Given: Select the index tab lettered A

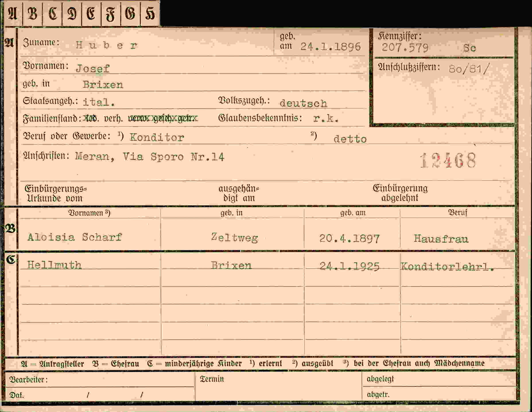Looking at the screenshot, I should click(13, 14).
